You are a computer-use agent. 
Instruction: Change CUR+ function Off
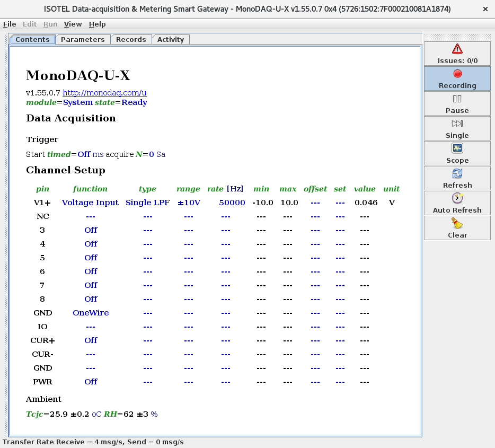(x=91, y=340)
